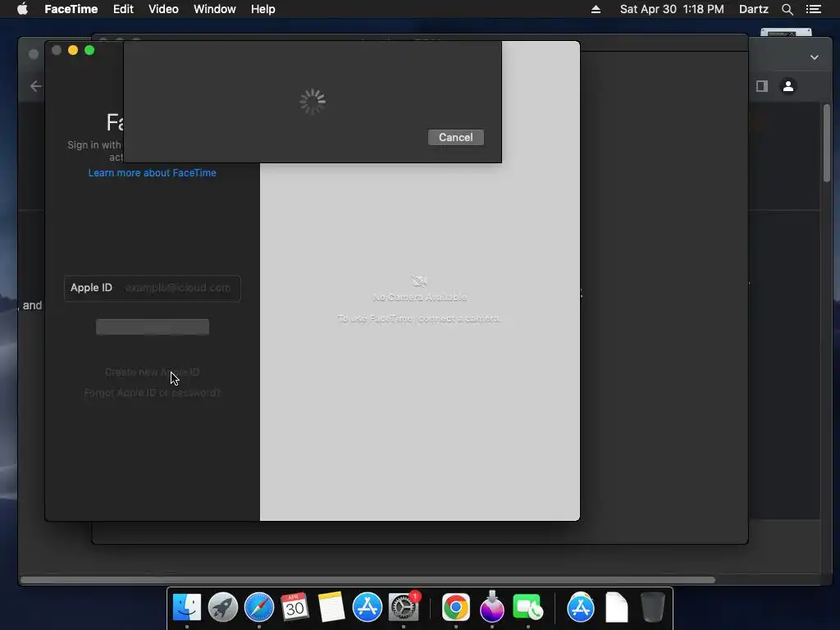Viewport: 840px width, 630px height.
Task: Open Calendar showing 30 in Dock
Action: click(294, 608)
